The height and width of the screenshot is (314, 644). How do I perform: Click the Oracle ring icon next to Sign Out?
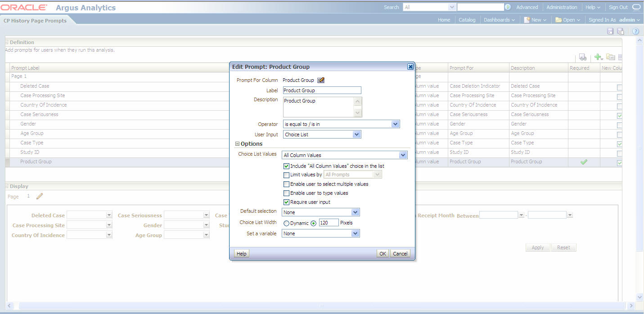(636, 7)
